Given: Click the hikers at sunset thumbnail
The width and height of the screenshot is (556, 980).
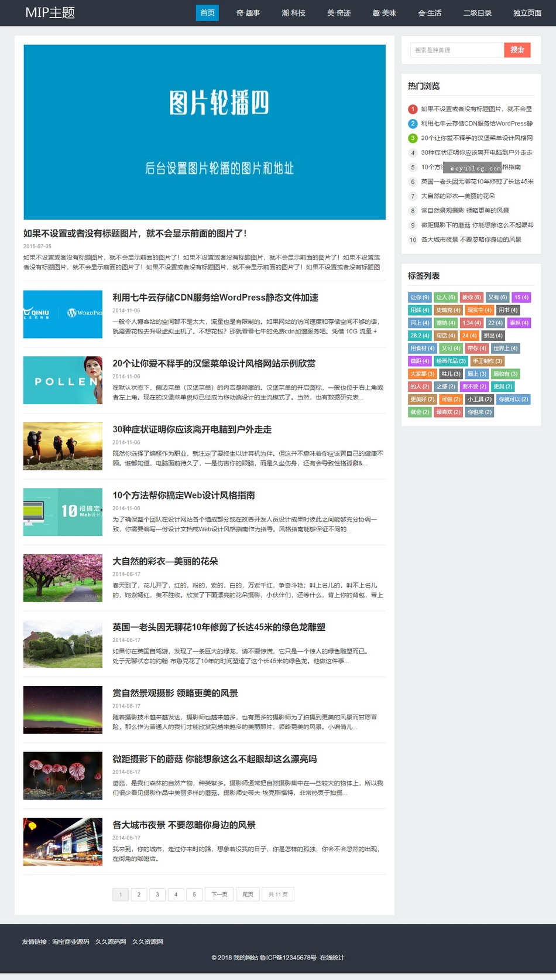Looking at the screenshot, I should (x=63, y=446).
